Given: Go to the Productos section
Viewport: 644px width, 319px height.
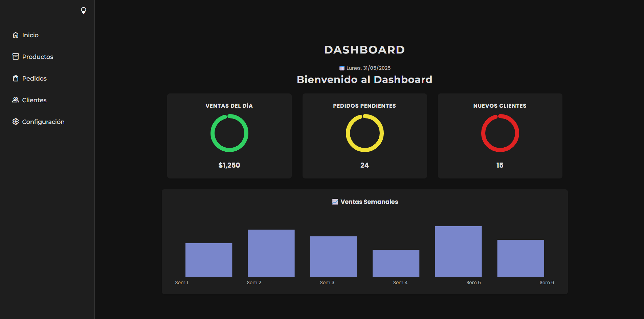Looking at the screenshot, I should 38,57.
